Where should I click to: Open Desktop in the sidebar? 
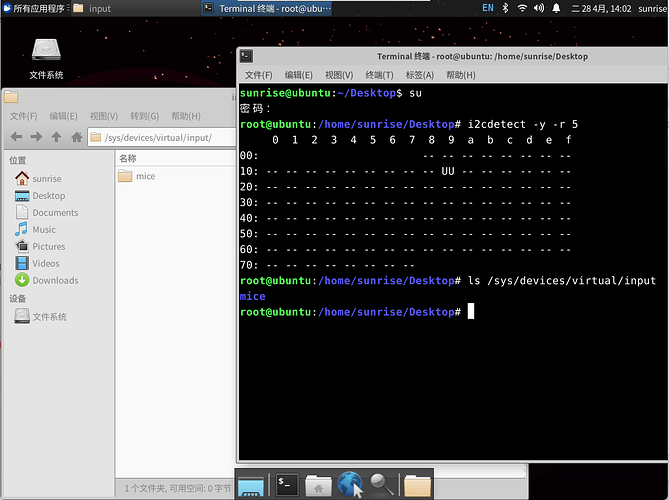[40, 195]
